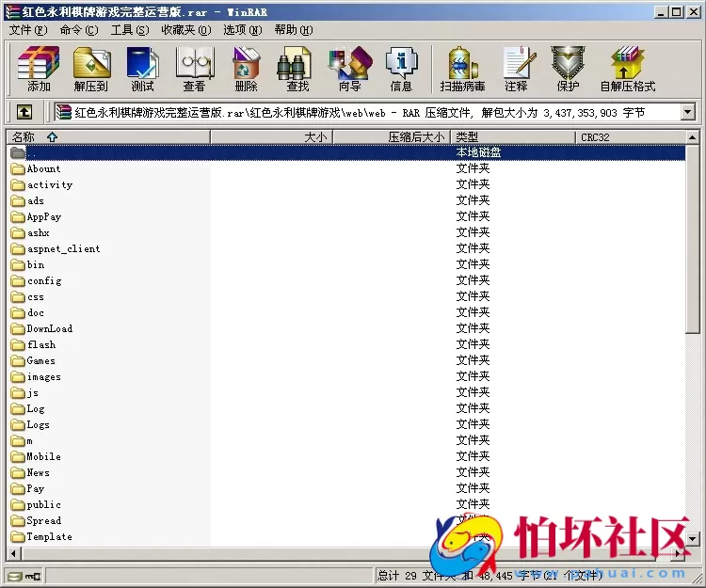Click the Delete (删除) toolbar icon
Screen dimensions: 706x588
click(x=246, y=69)
